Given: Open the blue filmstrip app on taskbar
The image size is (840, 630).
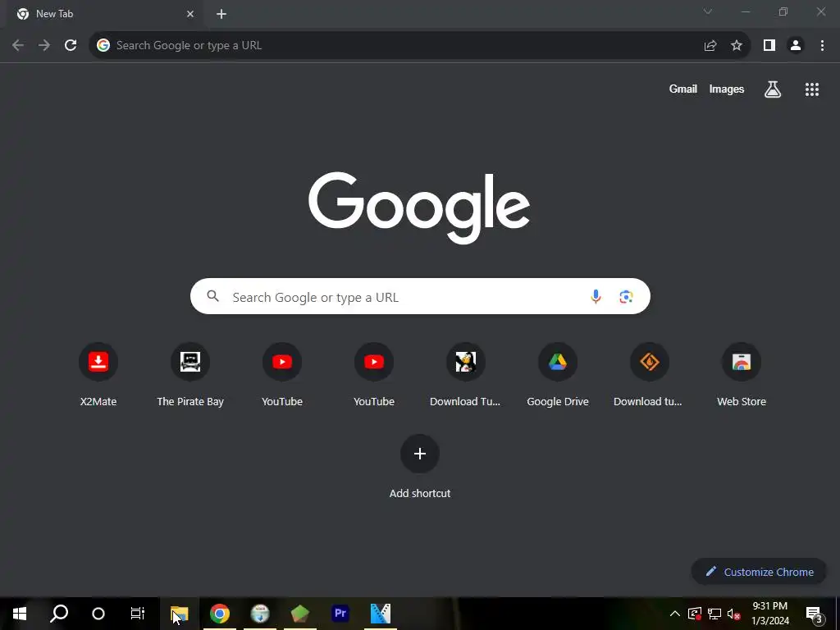Looking at the screenshot, I should 381,614.
